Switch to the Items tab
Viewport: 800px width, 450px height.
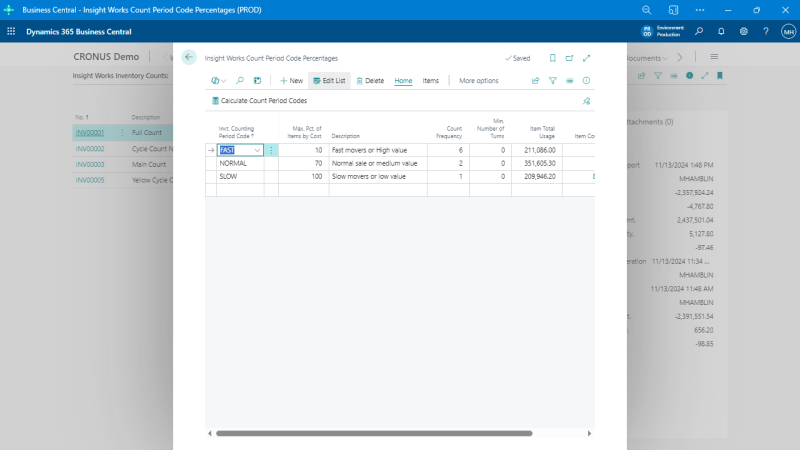[x=430, y=80]
